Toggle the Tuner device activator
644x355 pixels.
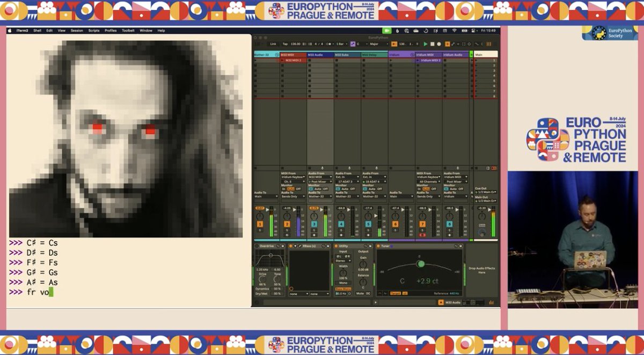click(378, 246)
